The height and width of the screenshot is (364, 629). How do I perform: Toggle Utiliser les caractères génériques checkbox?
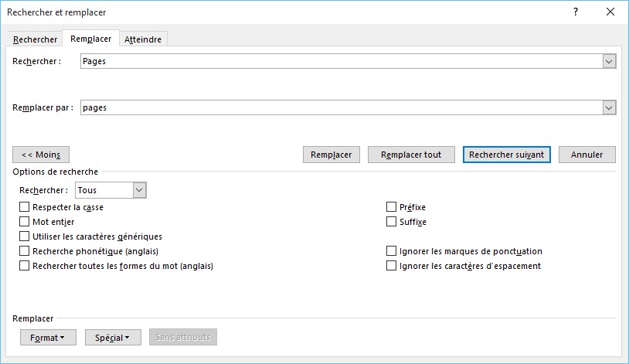[25, 236]
